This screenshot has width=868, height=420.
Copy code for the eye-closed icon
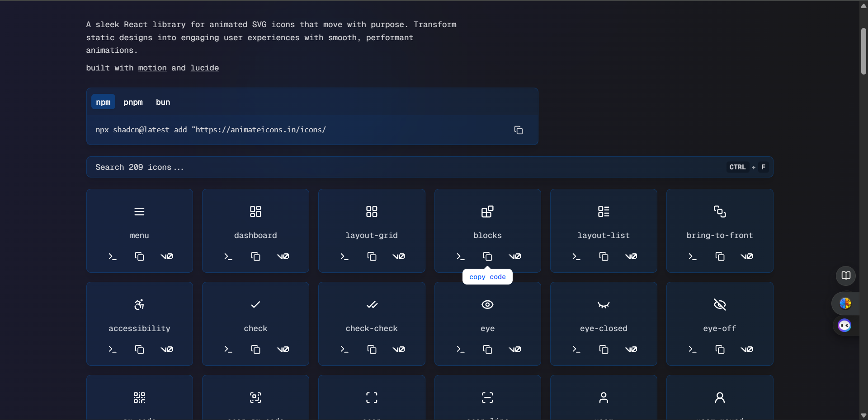coord(604,349)
